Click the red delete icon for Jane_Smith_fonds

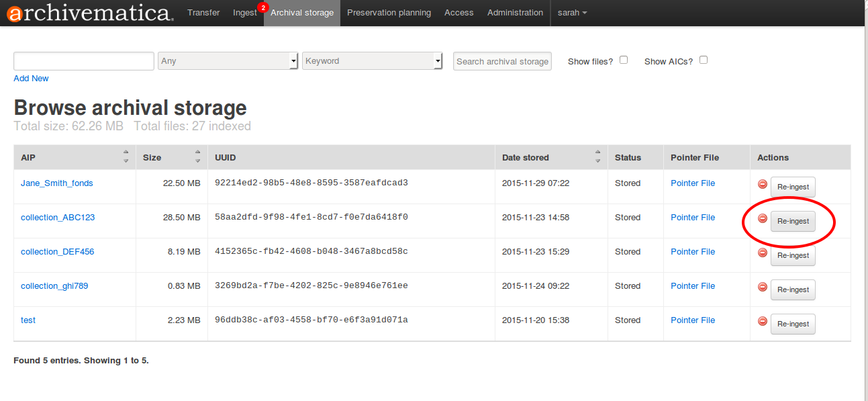(x=762, y=184)
